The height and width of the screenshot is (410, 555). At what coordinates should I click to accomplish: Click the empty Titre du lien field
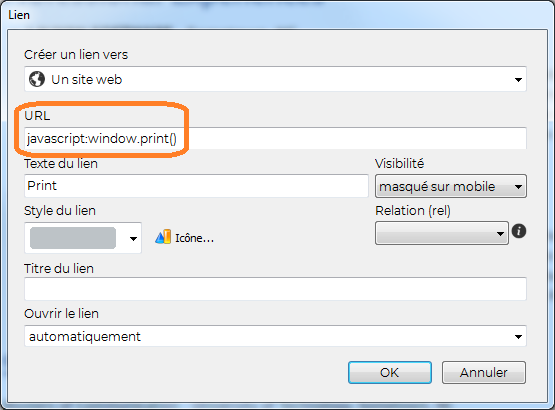coord(275,289)
